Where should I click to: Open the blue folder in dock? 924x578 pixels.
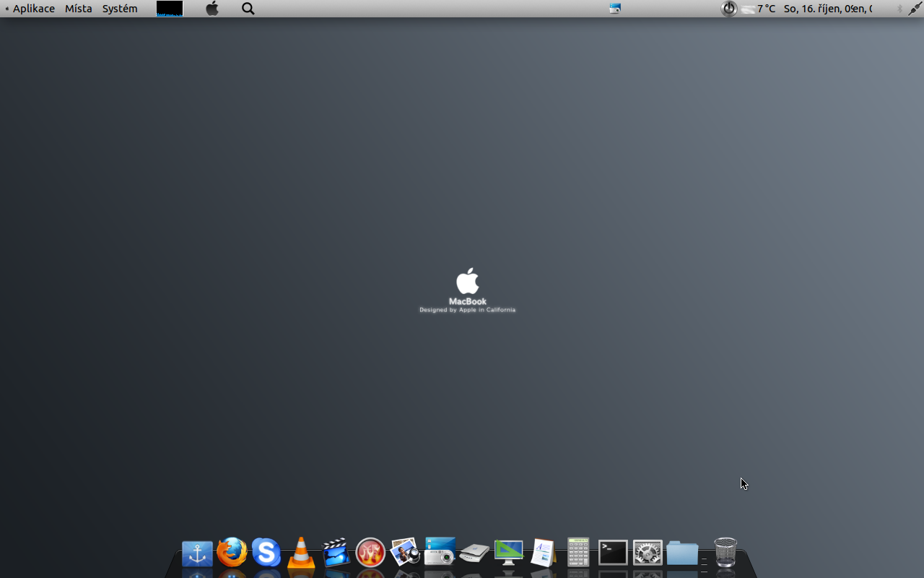point(682,553)
